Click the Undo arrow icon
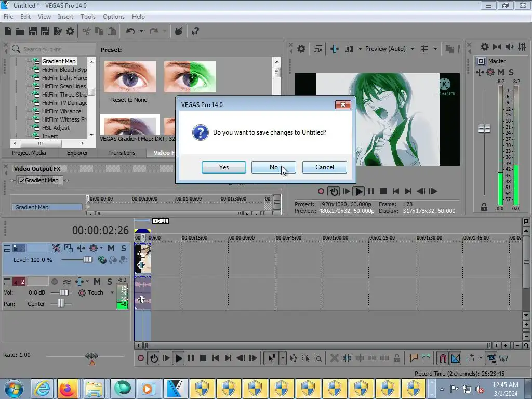The height and width of the screenshot is (399, 532). pos(130,31)
